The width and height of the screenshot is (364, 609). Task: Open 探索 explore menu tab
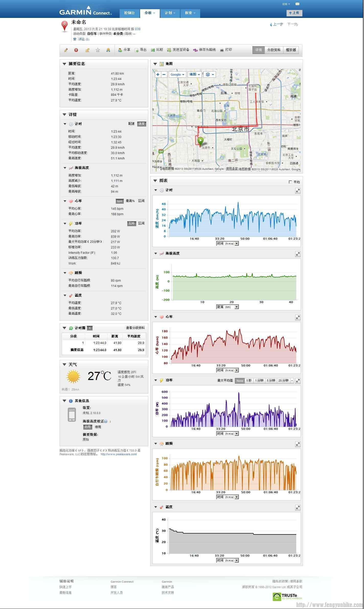[190, 13]
